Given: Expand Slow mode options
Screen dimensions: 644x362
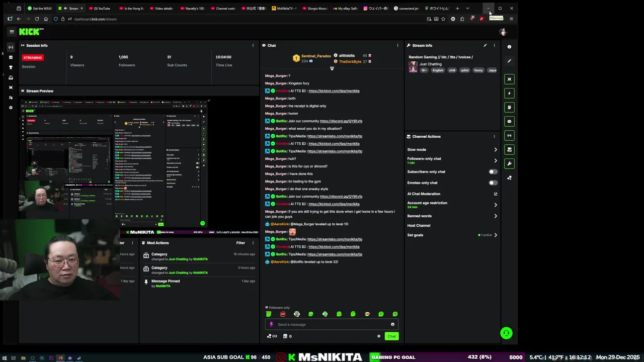Looking at the screenshot, I should point(496,149).
